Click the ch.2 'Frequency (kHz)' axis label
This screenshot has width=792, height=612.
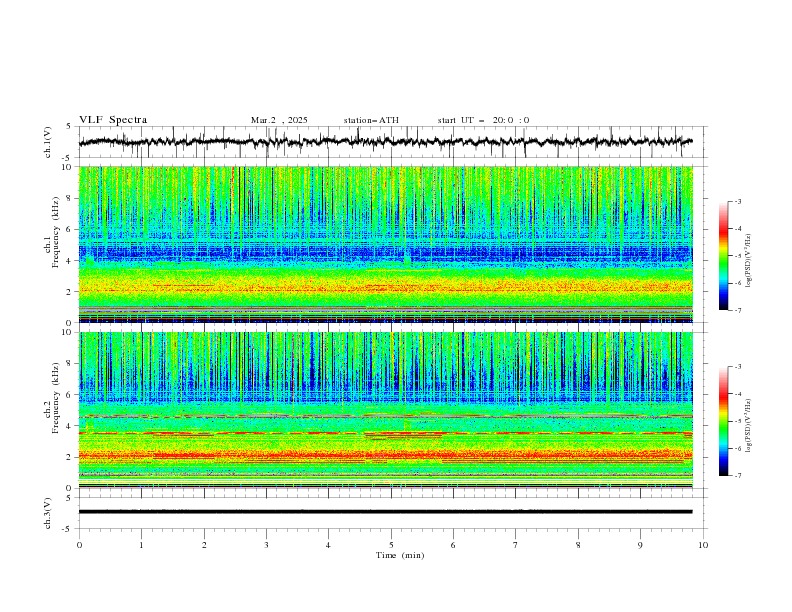click(x=55, y=398)
